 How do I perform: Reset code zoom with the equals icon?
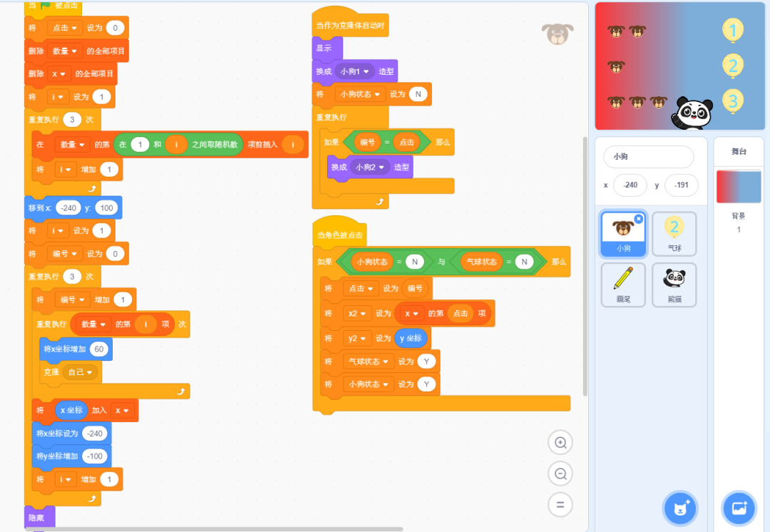560,505
